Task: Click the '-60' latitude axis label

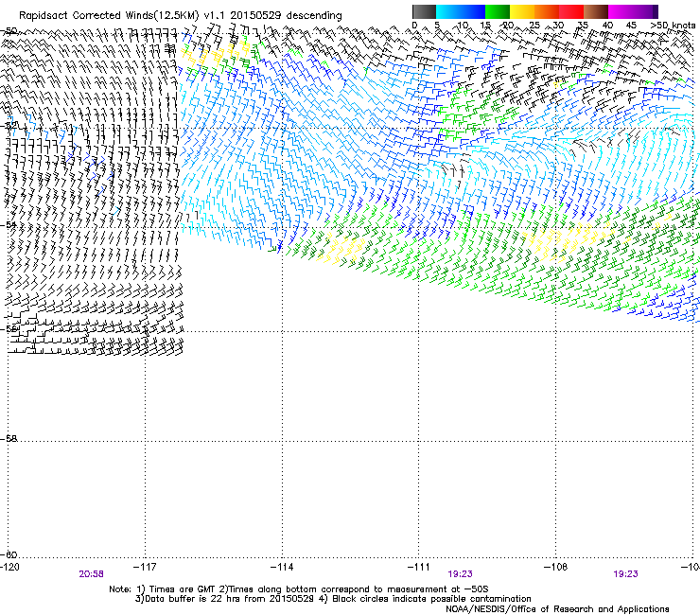Action: click(9, 554)
